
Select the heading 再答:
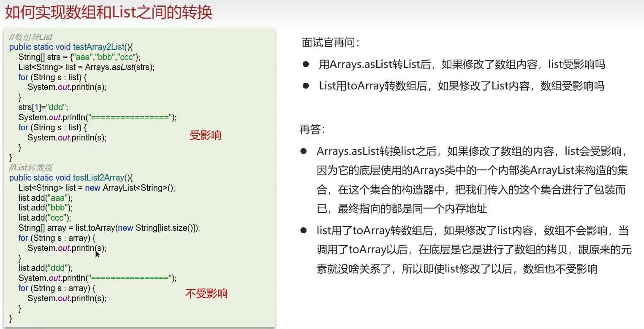tap(312, 129)
